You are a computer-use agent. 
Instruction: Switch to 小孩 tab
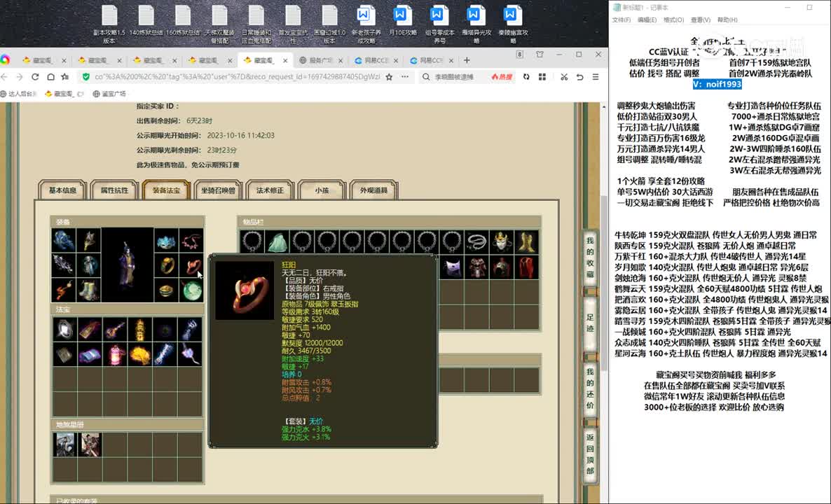tap(322, 190)
